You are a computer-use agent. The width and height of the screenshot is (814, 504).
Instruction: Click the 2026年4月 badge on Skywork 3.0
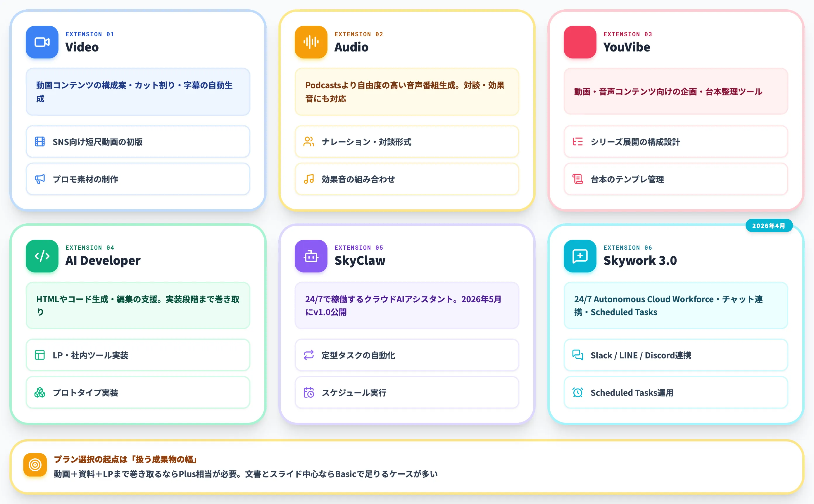769,226
